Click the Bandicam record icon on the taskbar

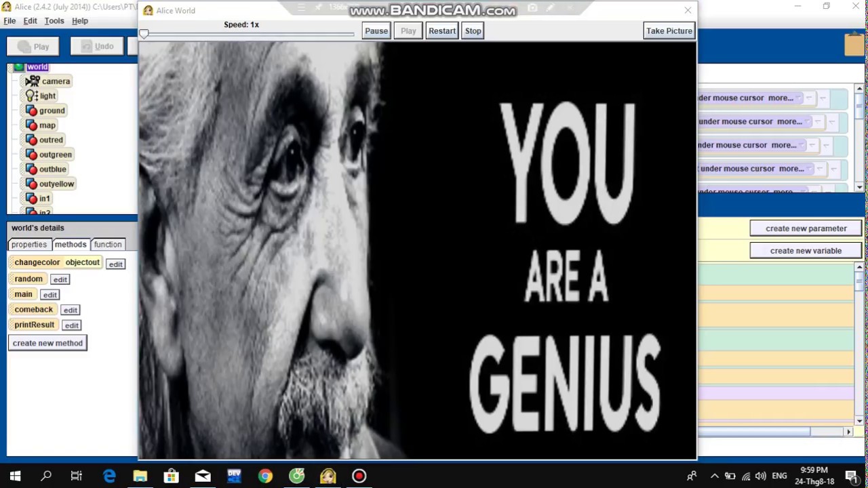(x=359, y=476)
